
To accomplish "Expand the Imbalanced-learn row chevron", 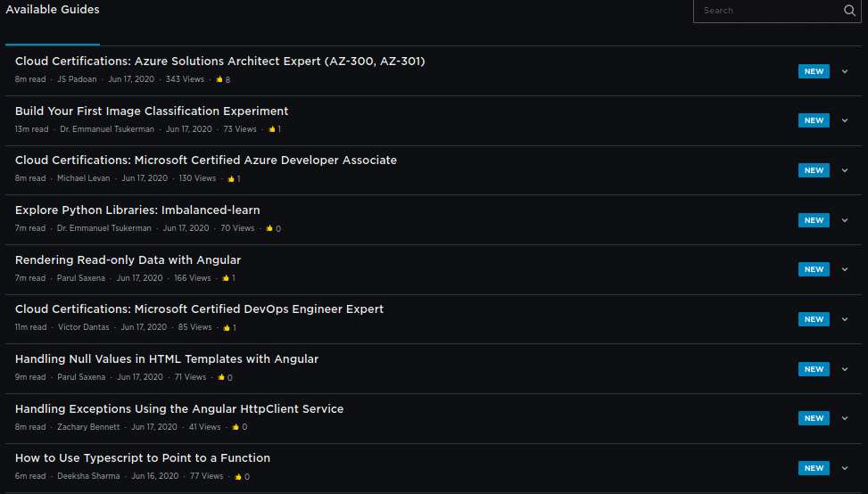I will click(x=845, y=220).
